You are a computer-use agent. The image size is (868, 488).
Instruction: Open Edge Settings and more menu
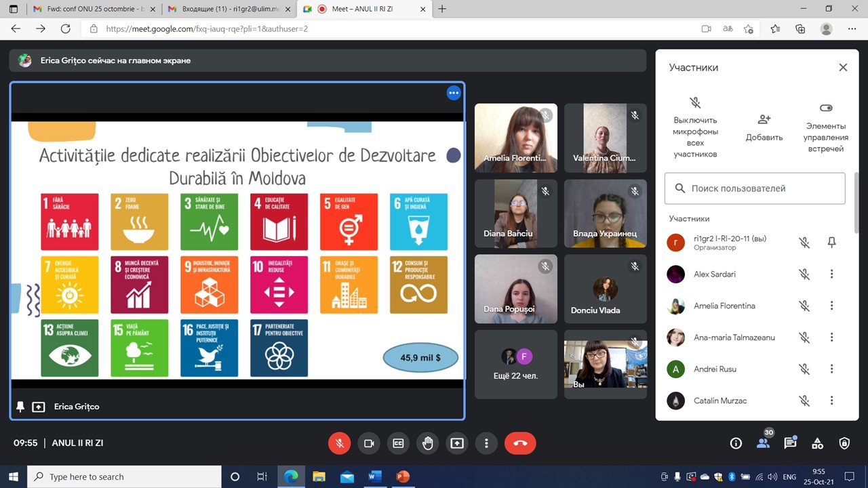point(852,28)
